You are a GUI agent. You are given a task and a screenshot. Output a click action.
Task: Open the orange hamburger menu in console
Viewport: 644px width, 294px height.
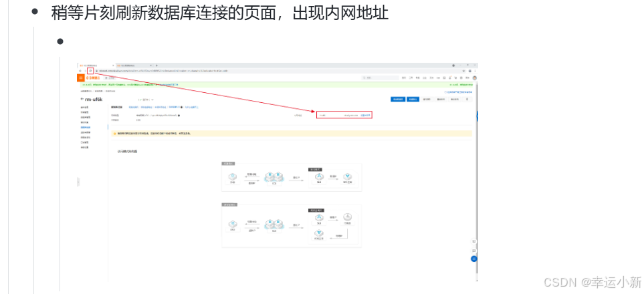point(80,78)
